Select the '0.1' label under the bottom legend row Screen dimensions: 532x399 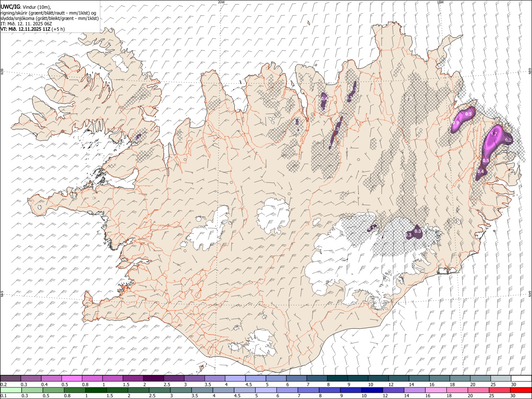[x=3, y=396]
